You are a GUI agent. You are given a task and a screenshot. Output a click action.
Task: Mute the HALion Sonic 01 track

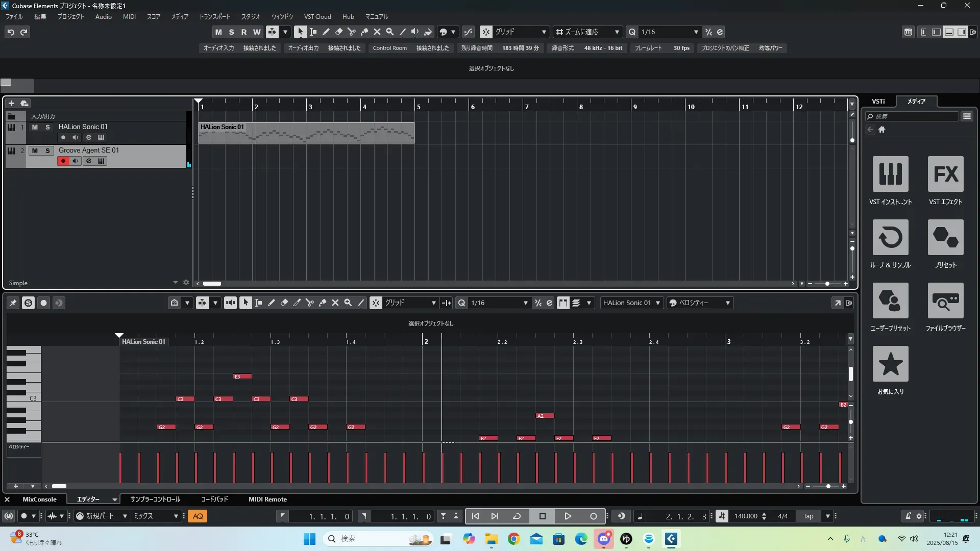[35, 127]
